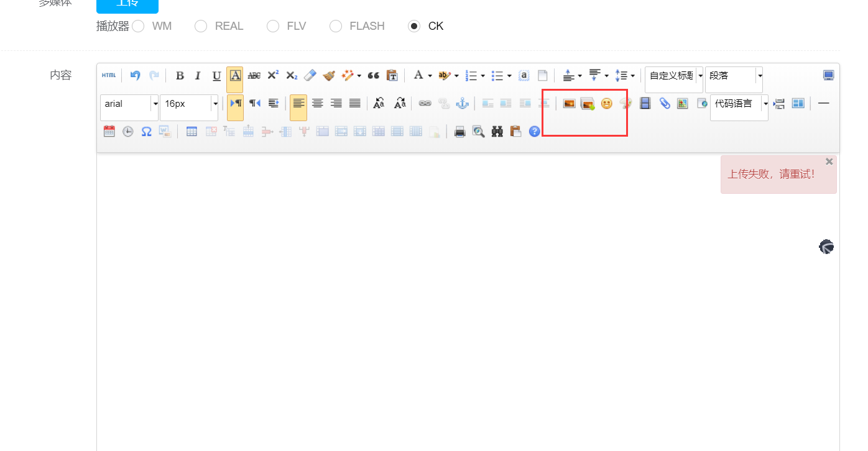Open the multiple image upload dialog

[588, 104]
